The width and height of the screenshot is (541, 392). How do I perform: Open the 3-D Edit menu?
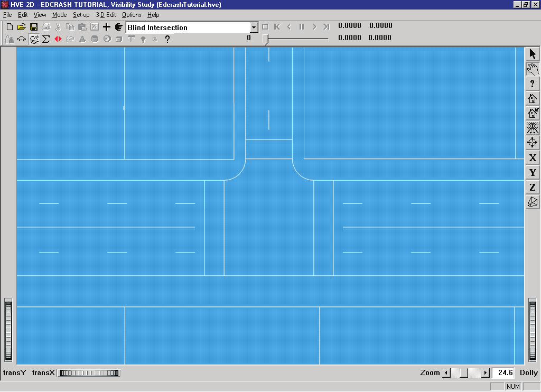pos(106,15)
